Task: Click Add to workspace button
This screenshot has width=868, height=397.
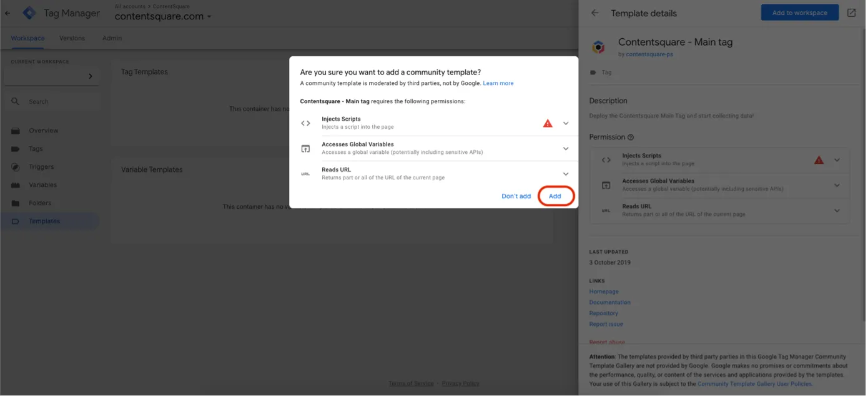Action: click(799, 13)
